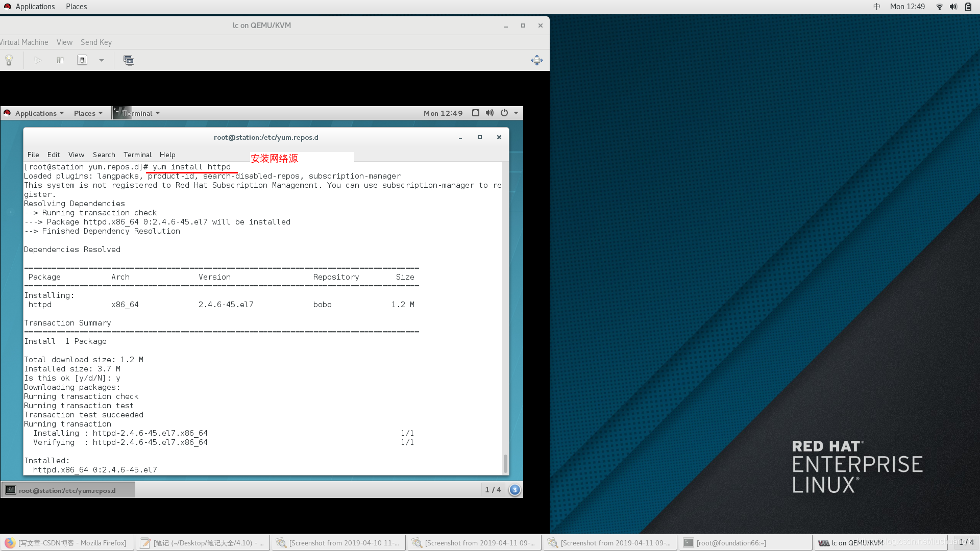The image size is (980, 551).
Task: Click the guest notification badge showing 3
Action: coord(514,490)
